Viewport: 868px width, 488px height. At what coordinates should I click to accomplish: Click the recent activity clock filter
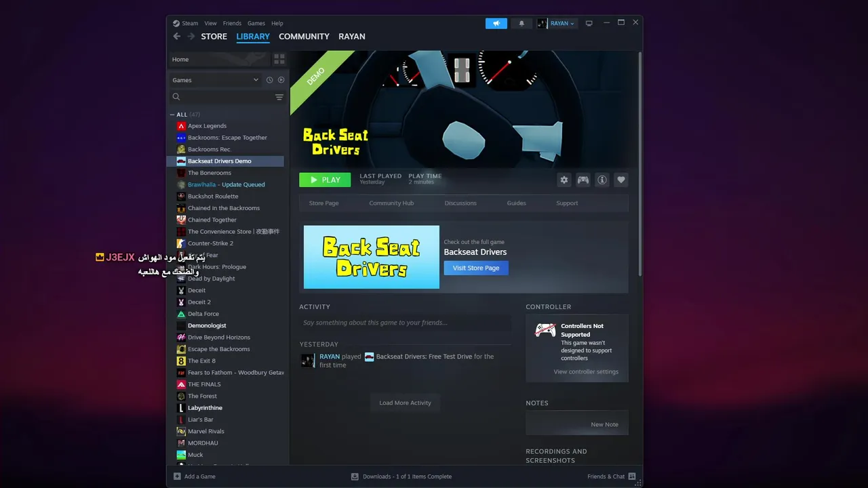point(269,80)
